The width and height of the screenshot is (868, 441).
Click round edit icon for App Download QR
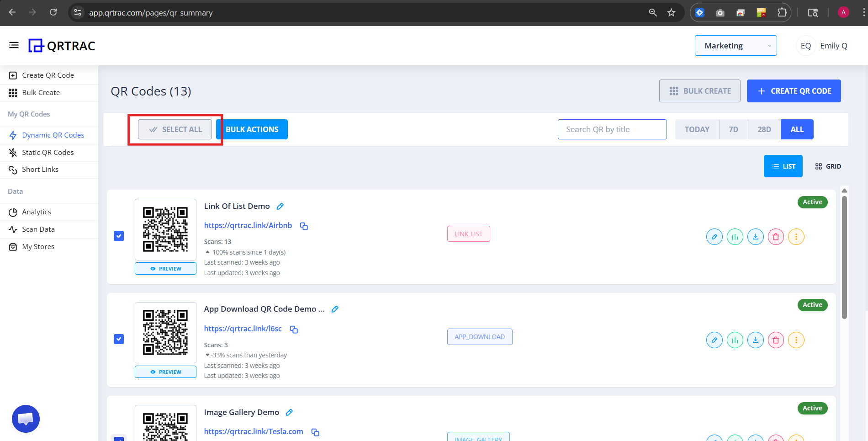tap(714, 340)
